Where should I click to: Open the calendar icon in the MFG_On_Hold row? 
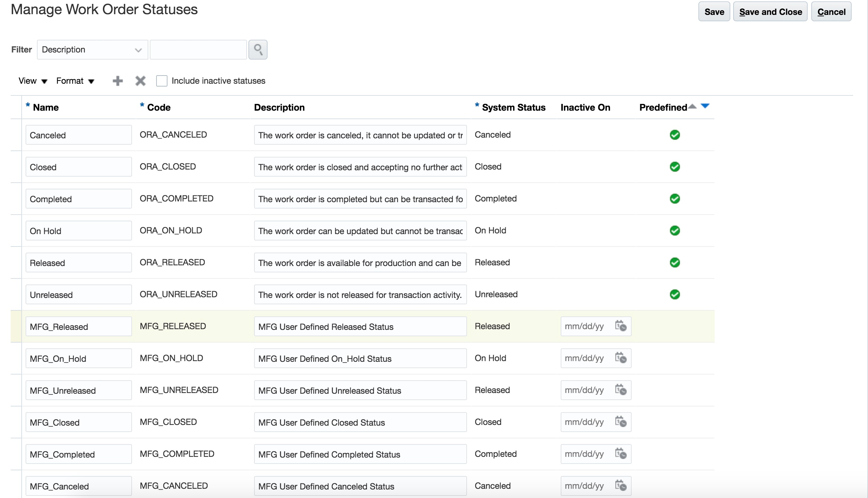click(x=621, y=358)
